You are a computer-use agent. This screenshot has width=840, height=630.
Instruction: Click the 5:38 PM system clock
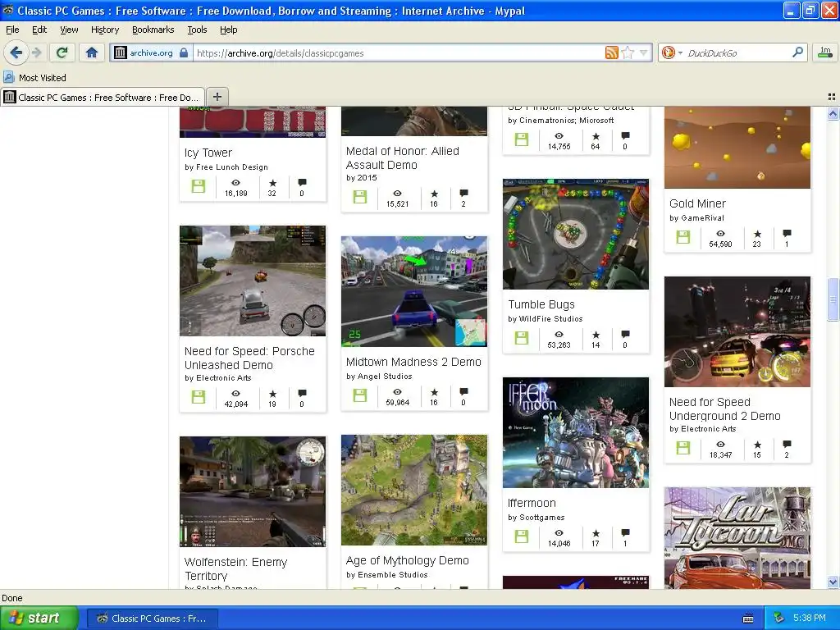pyautogui.click(x=809, y=619)
